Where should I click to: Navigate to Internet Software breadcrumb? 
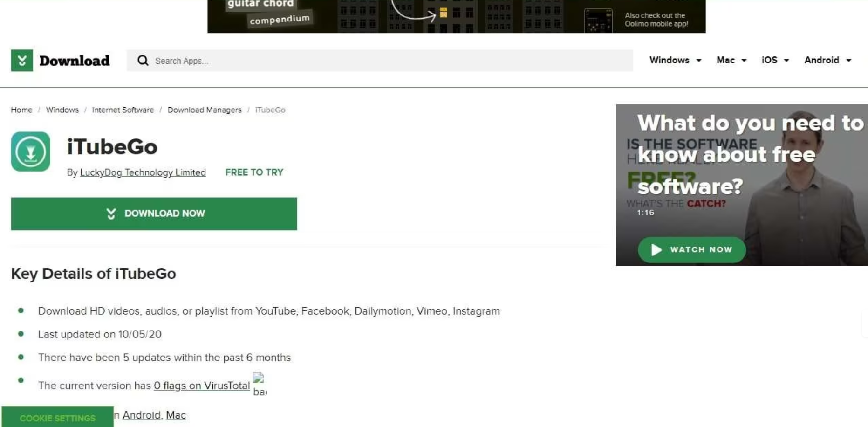click(x=123, y=110)
